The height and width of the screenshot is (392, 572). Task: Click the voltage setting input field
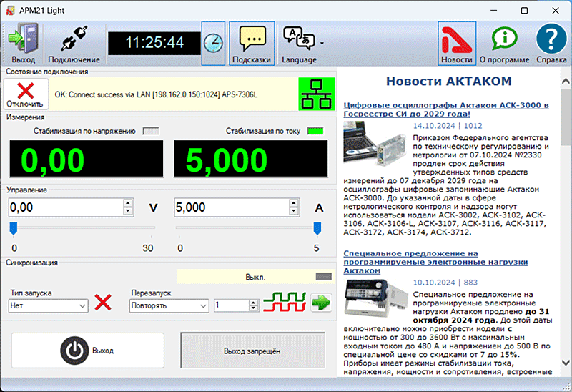(x=66, y=207)
